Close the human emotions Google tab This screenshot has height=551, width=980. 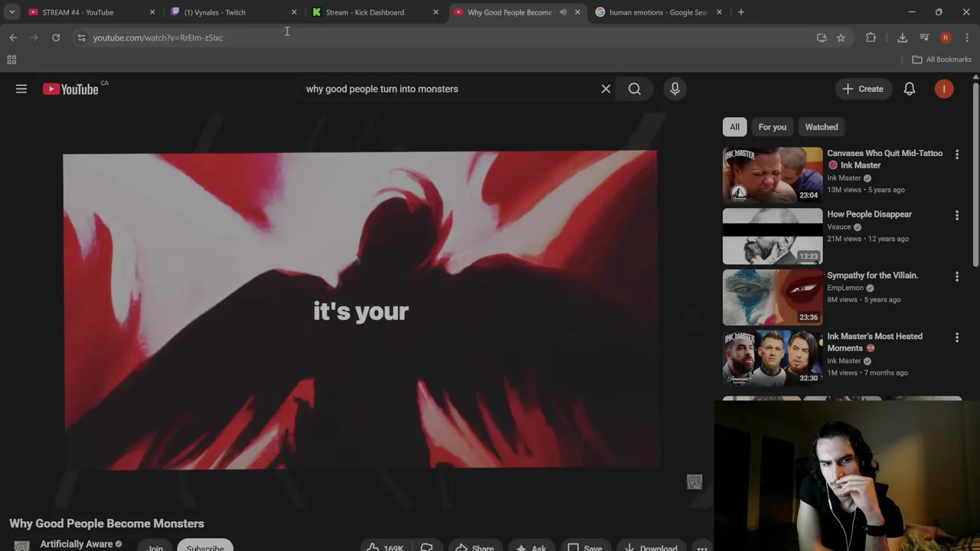(719, 12)
